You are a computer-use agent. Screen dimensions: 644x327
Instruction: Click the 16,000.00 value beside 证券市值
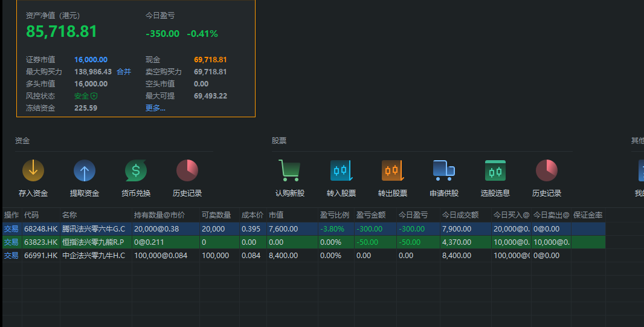pos(91,60)
